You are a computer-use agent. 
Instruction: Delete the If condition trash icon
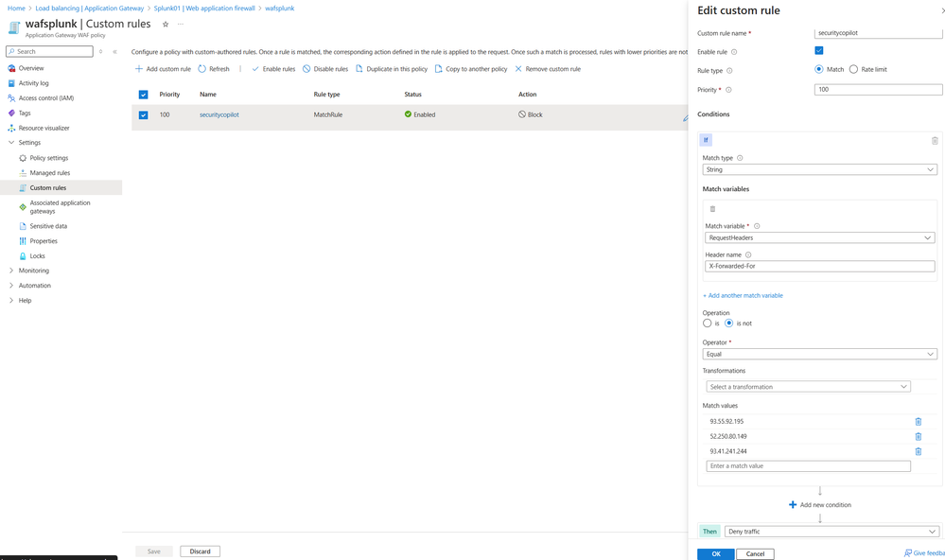tap(935, 140)
